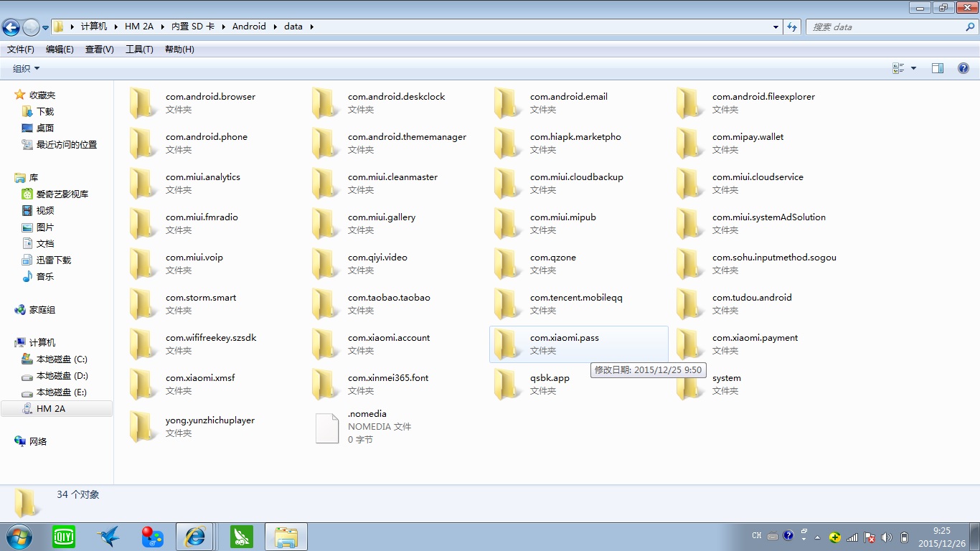Toggle the preview pane button
This screenshot has width=980, height=551.
pyautogui.click(x=938, y=68)
